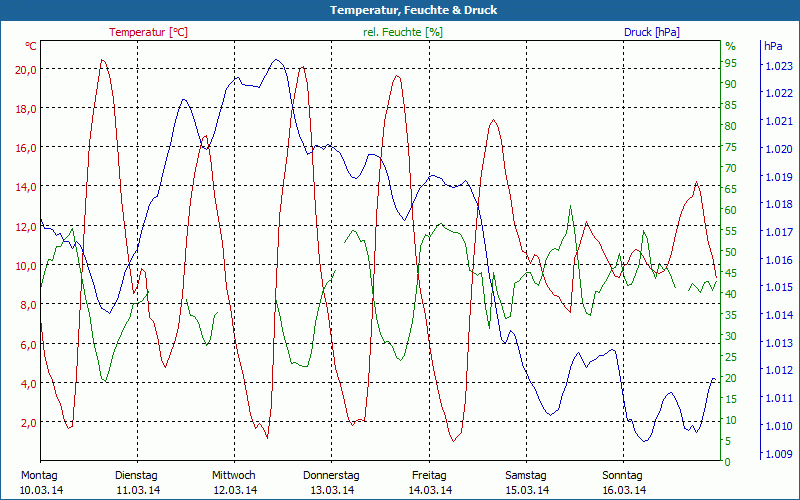Select the green "rel. Feuchte [%]" legend label
Screen dimensions: 800x500
[402, 32]
